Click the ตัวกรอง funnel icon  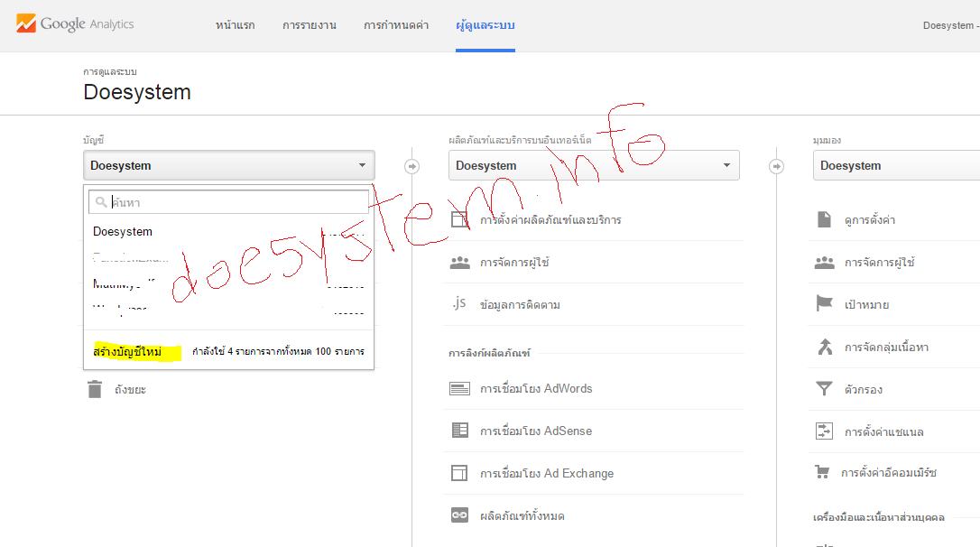[825, 389]
